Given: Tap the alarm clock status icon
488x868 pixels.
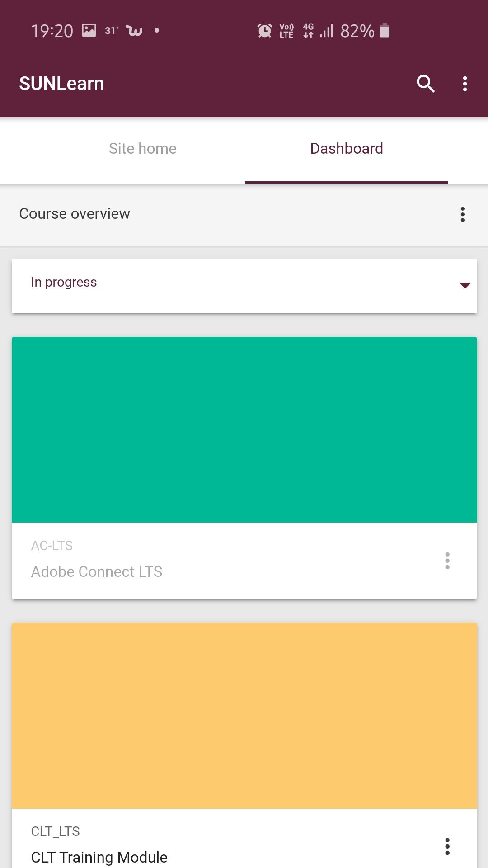Looking at the screenshot, I should [x=265, y=31].
